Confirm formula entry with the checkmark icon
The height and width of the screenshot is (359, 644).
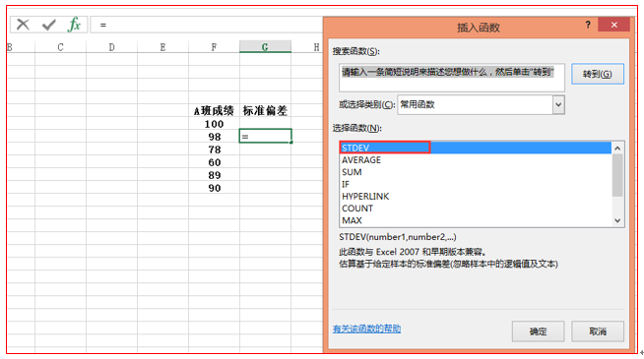pos(49,25)
